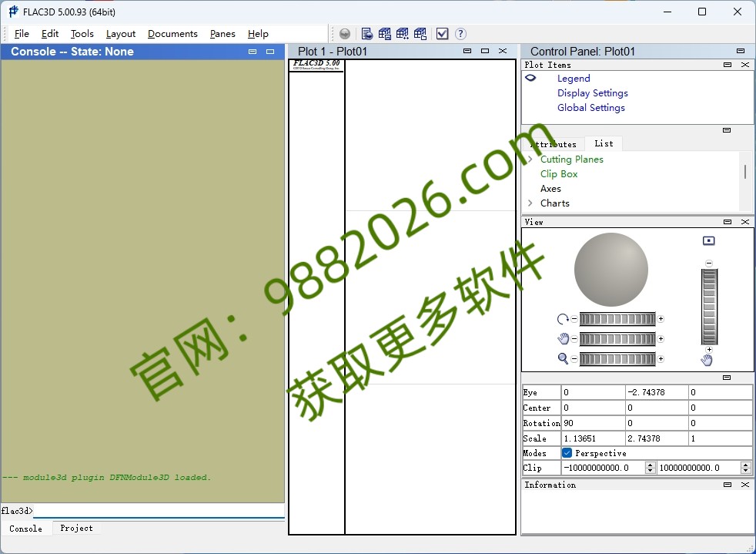Click minus button above the vertical wheel
This screenshot has height=554, width=756.
tap(709, 264)
